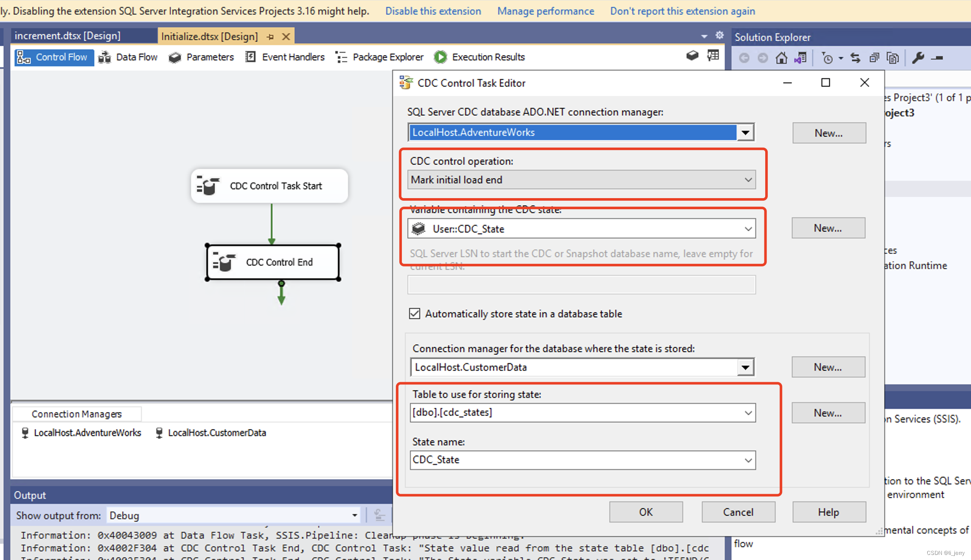Open Properties wrench icon in Solution Explorer
971x560 pixels.
918,58
